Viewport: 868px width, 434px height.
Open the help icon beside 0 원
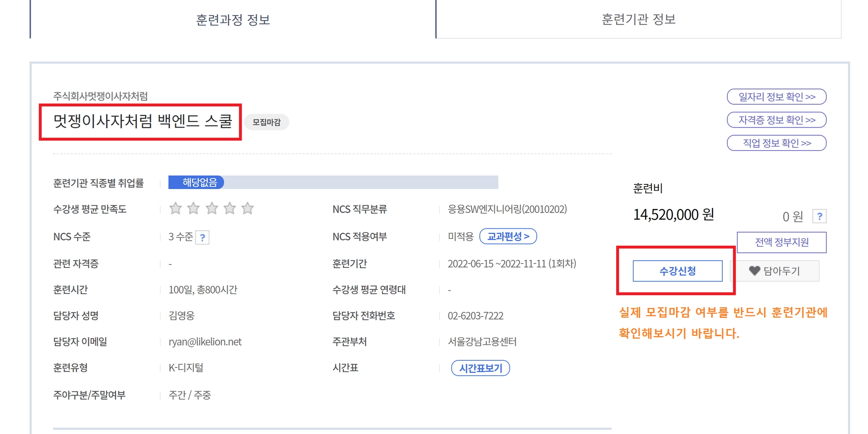coord(819,217)
